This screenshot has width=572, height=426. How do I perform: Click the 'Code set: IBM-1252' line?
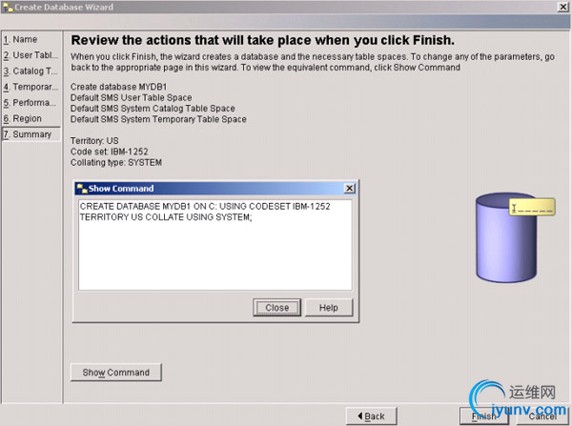pyautogui.click(x=109, y=151)
